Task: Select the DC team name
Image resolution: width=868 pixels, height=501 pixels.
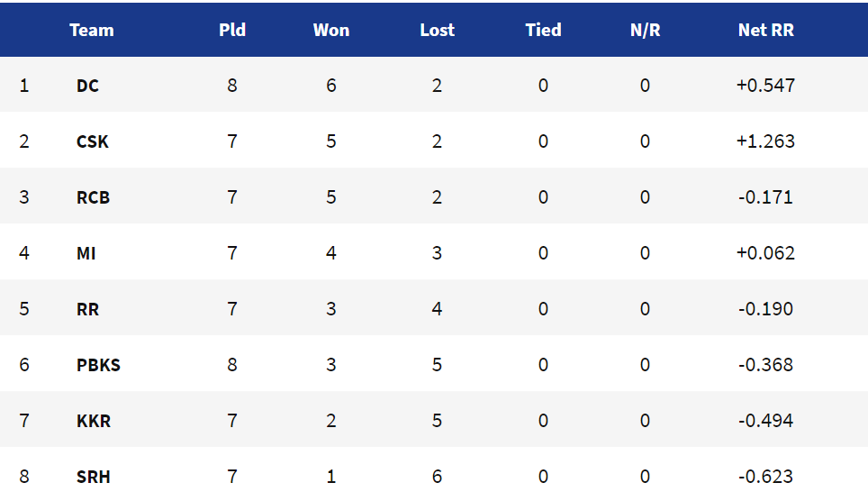Action: tap(87, 86)
